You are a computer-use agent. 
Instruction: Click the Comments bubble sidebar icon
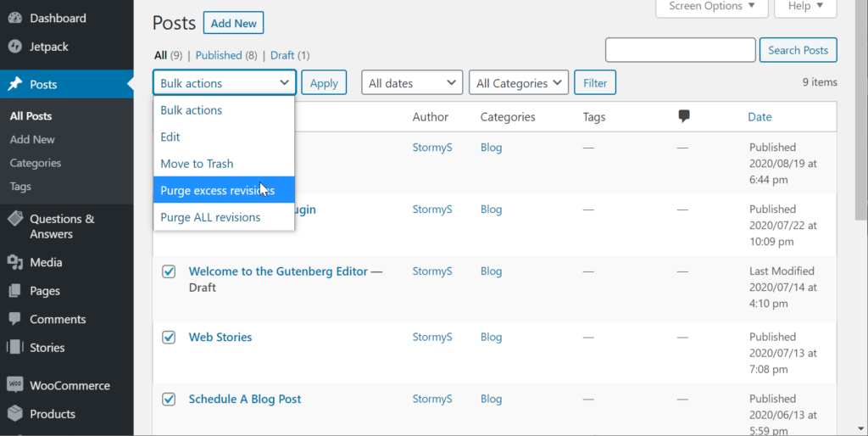click(14, 319)
